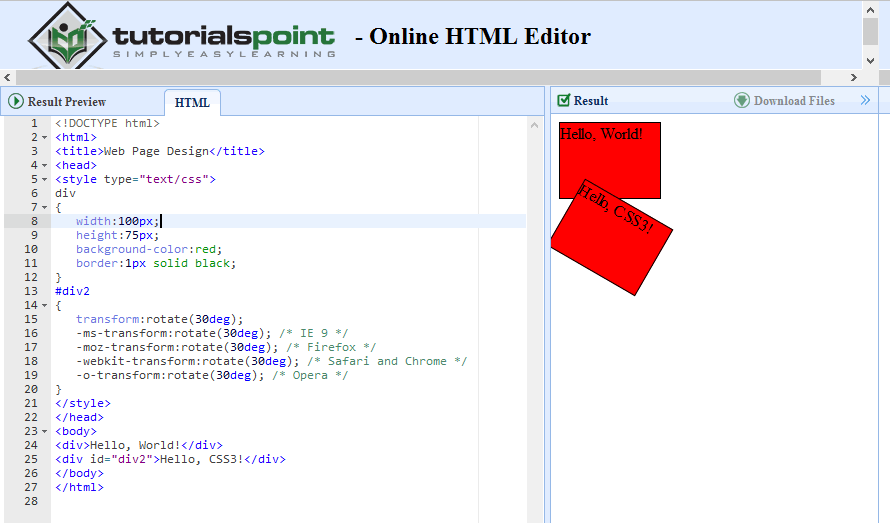This screenshot has width=890, height=523.
Task: Click the closing style tag line
Action: coord(83,403)
